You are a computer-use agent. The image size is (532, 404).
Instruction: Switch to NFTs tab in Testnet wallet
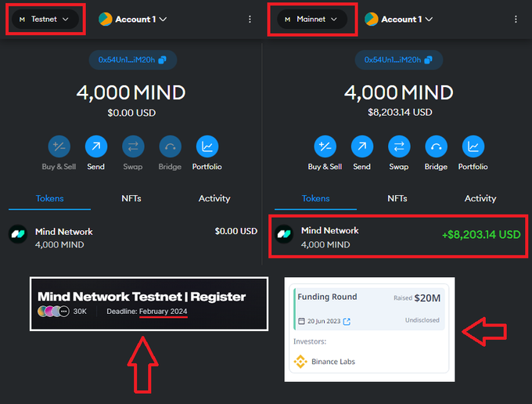[131, 199]
